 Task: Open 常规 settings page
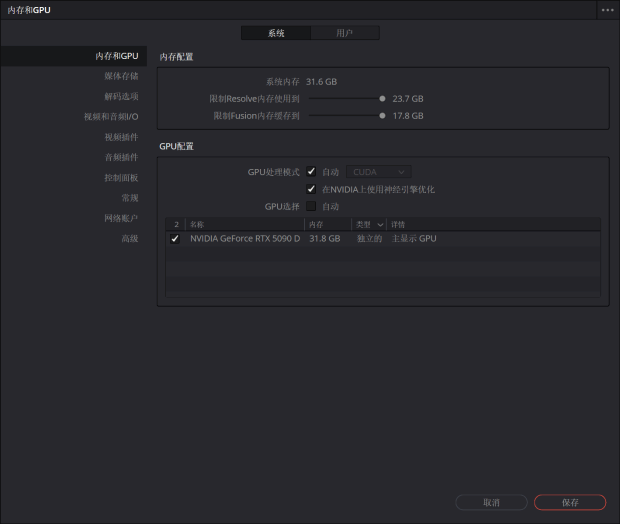pyautogui.click(x=130, y=198)
